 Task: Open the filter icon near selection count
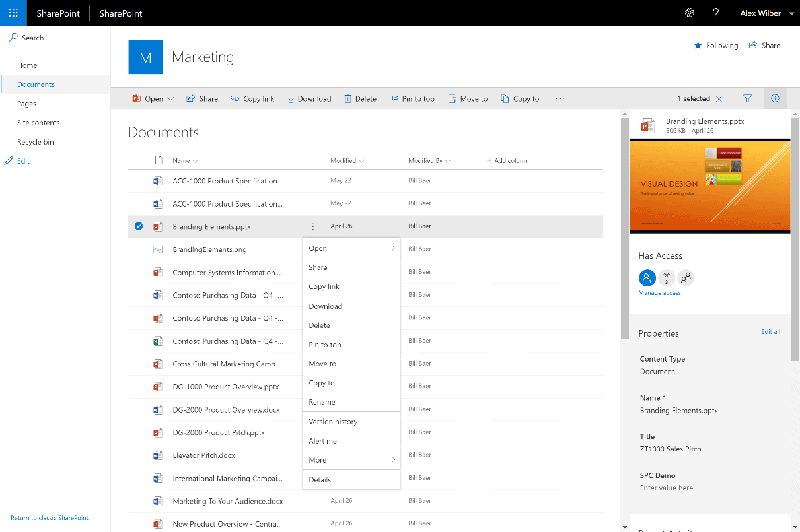pyautogui.click(x=747, y=98)
